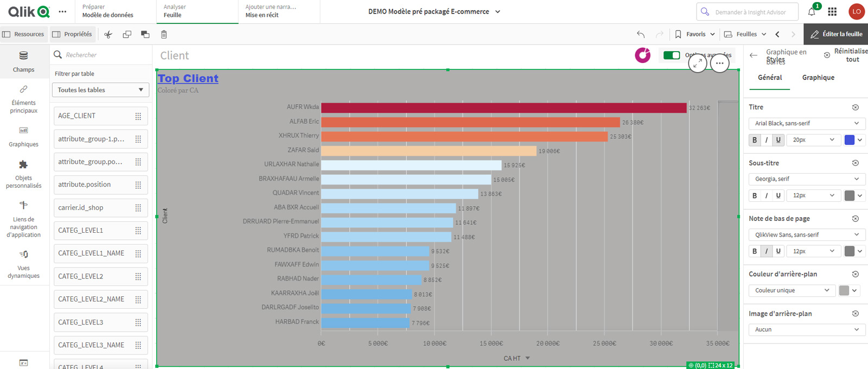Open the Propriétés panel
This screenshot has height=369, width=868.
click(72, 34)
